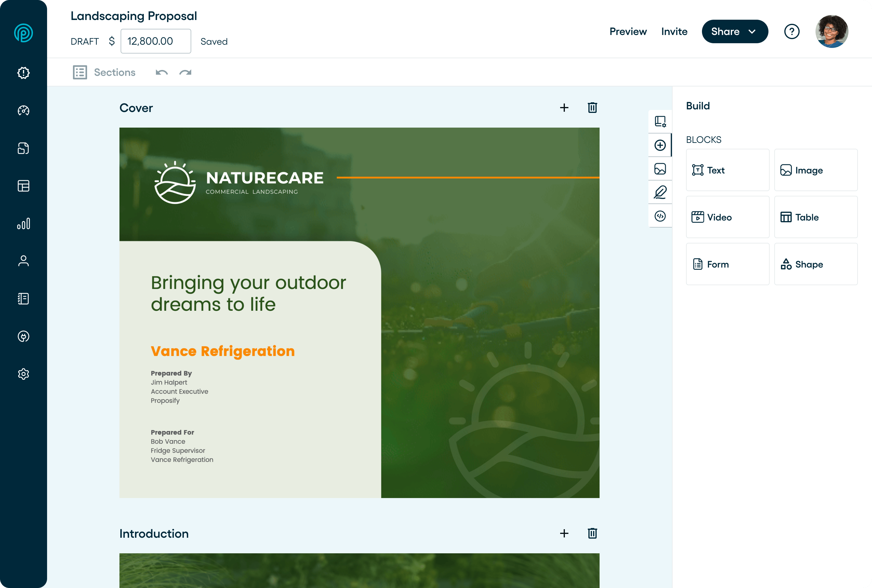Click the proposal price input field
This screenshot has height=588, width=872.
(x=155, y=41)
